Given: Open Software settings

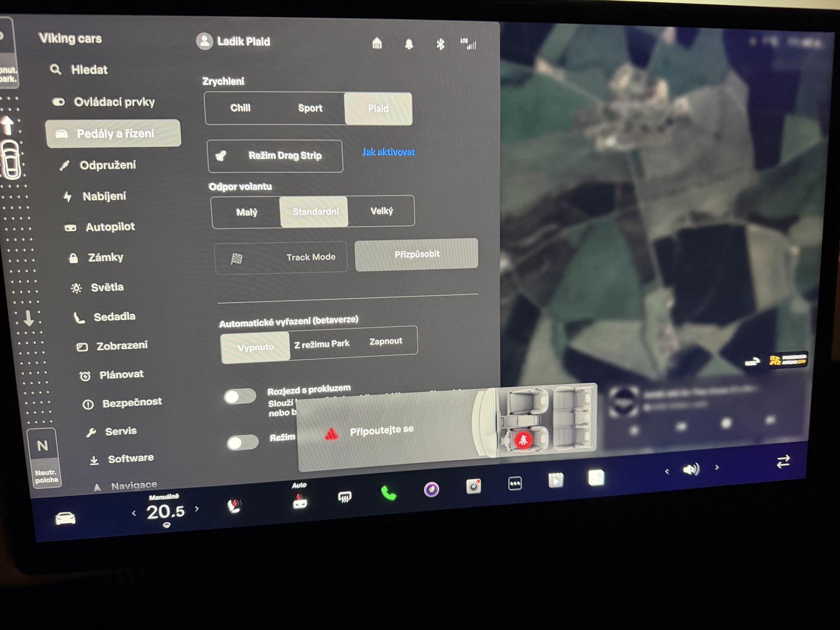Looking at the screenshot, I should tap(122, 459).
